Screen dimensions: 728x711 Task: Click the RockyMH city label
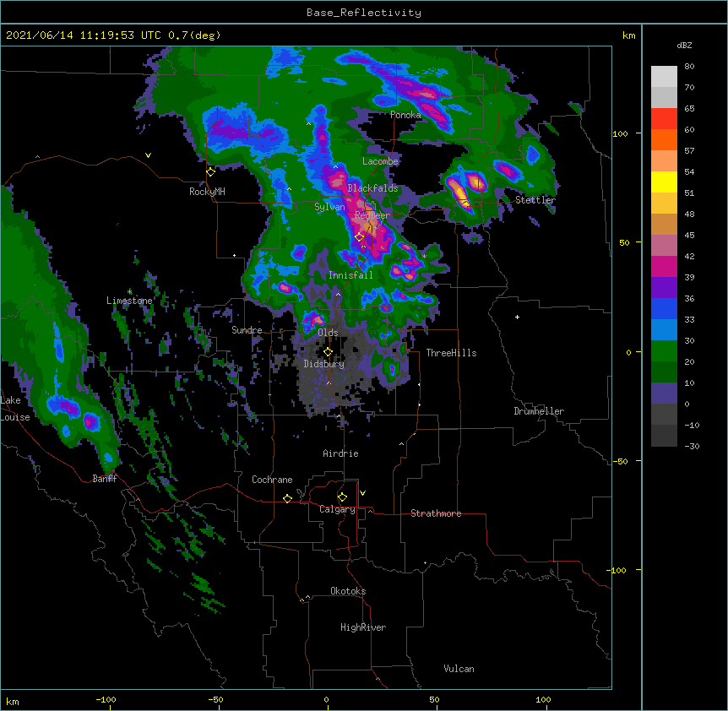(207, 191)
